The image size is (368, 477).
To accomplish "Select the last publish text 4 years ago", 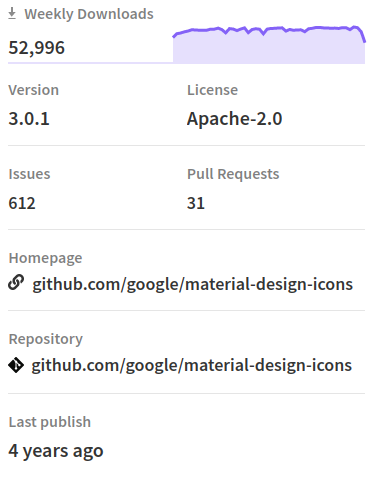I will pos(56,451).
